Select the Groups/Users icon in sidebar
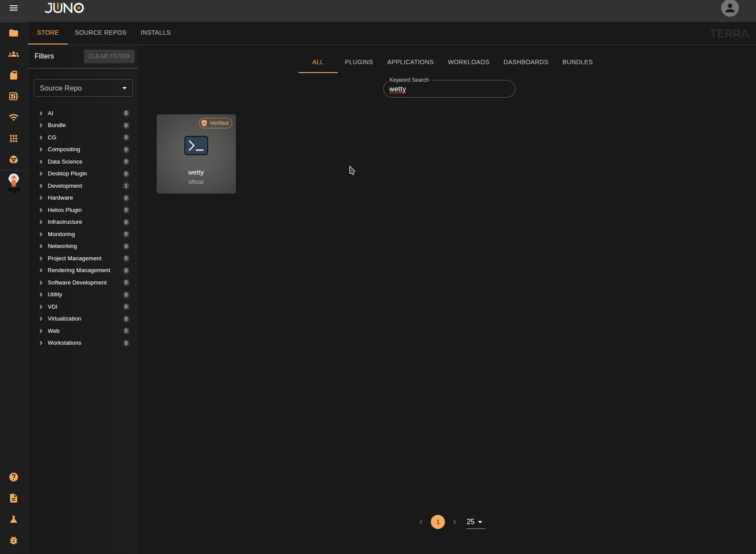756x554 pixels. pyautogui.click(x=14, y=54)
